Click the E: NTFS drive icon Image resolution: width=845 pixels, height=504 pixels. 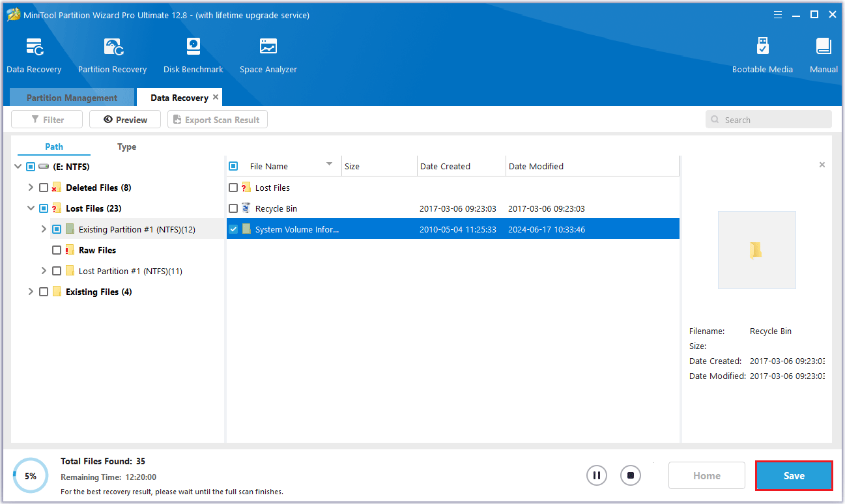pyautogui.click(x=44, y=167)
